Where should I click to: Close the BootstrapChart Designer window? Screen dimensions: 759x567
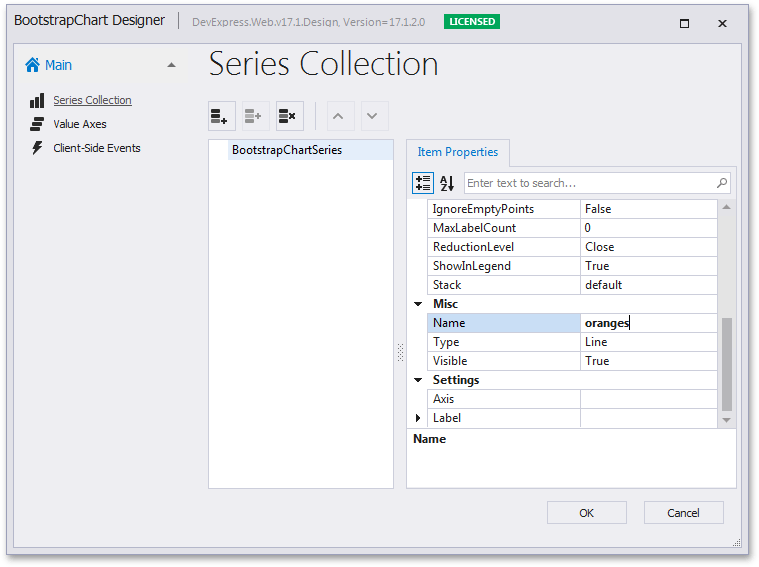(x=722, y=23)
